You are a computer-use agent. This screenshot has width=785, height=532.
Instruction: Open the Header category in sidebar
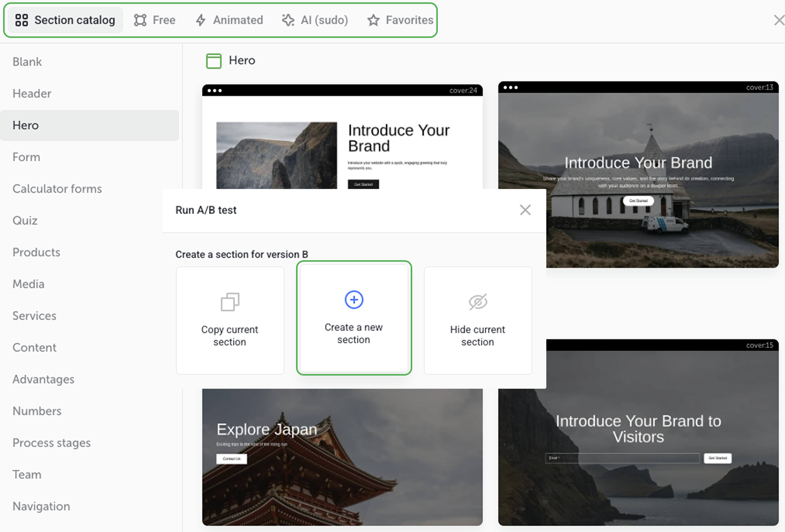(32, 94)
